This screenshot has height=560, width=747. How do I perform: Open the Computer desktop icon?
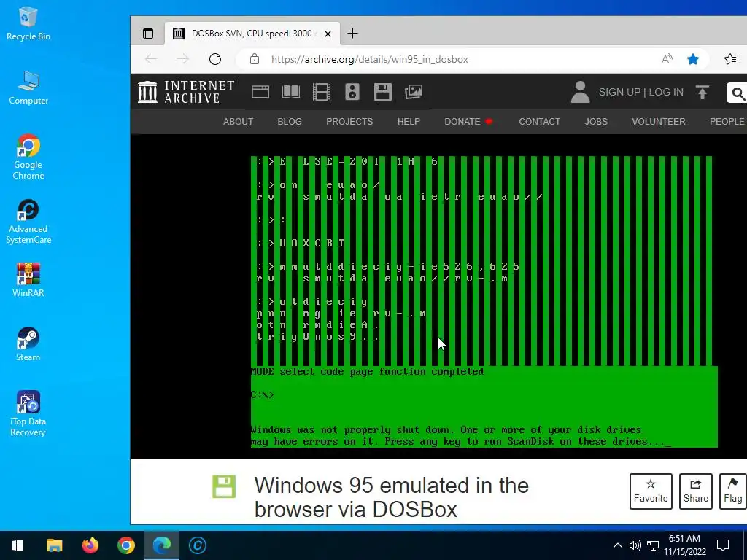pos(28,87)
